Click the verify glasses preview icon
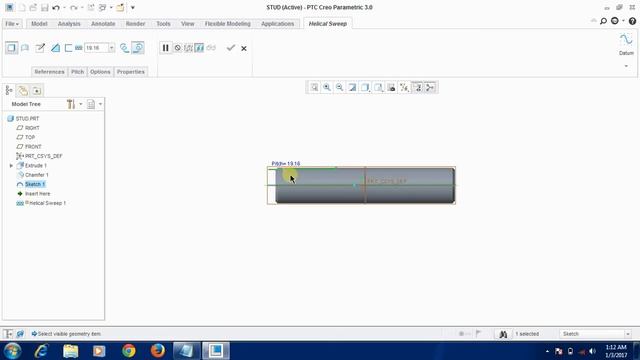The height and width of the screenshot is (360, 640). point(211,48)
